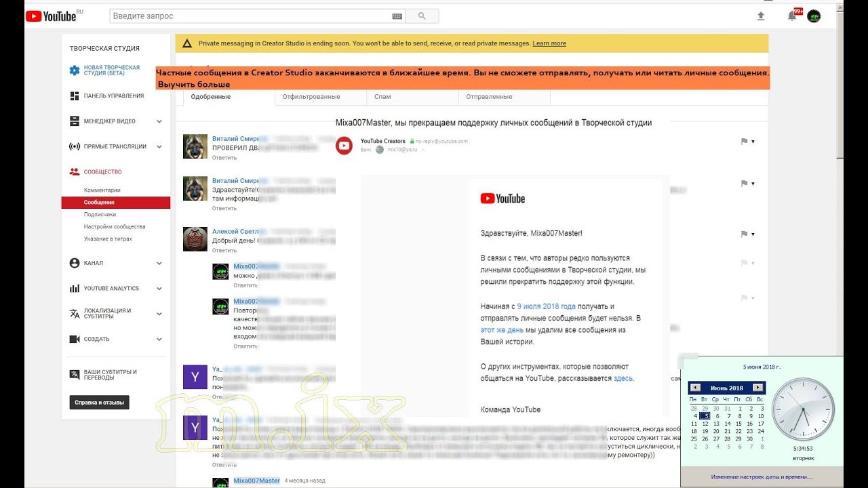
Task: Click Ответить under the ПРОВЕРИЛ message
Action: coord(224,158)
